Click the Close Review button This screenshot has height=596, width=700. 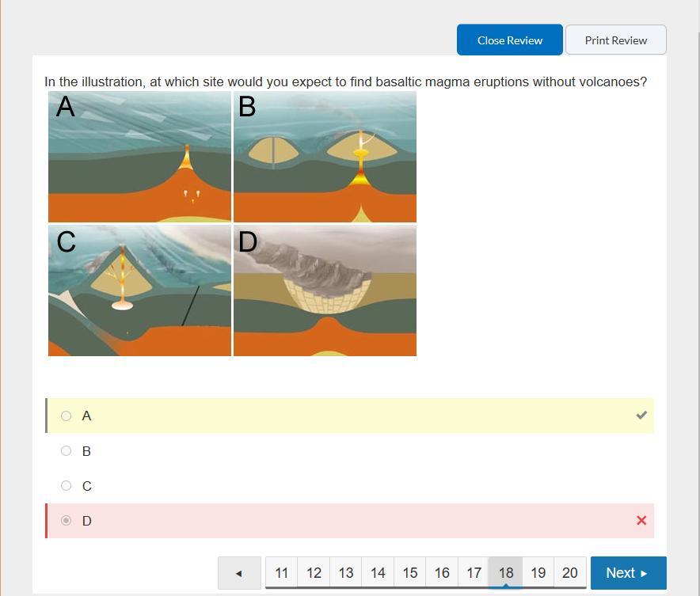(x=509, y=40)
